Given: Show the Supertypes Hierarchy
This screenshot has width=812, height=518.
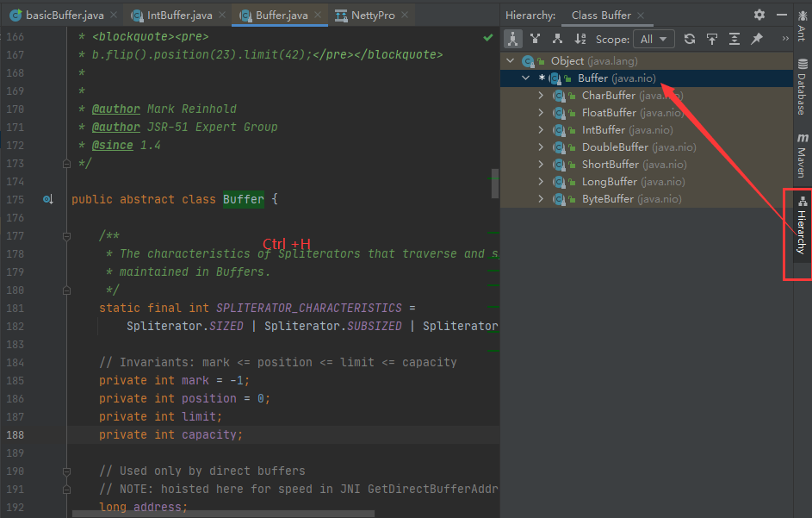Looking at the screenshot, I should (536, 39).
